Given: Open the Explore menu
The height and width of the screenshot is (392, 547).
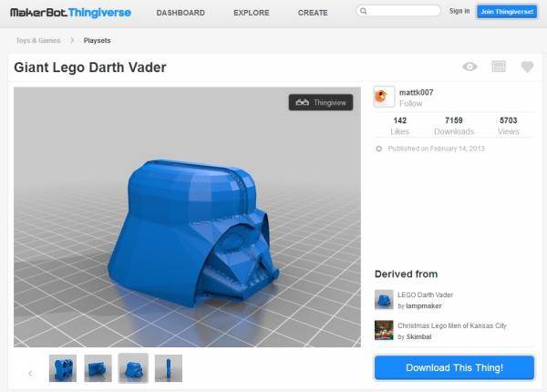Looking at the screenshot, I should pos(252,13).
